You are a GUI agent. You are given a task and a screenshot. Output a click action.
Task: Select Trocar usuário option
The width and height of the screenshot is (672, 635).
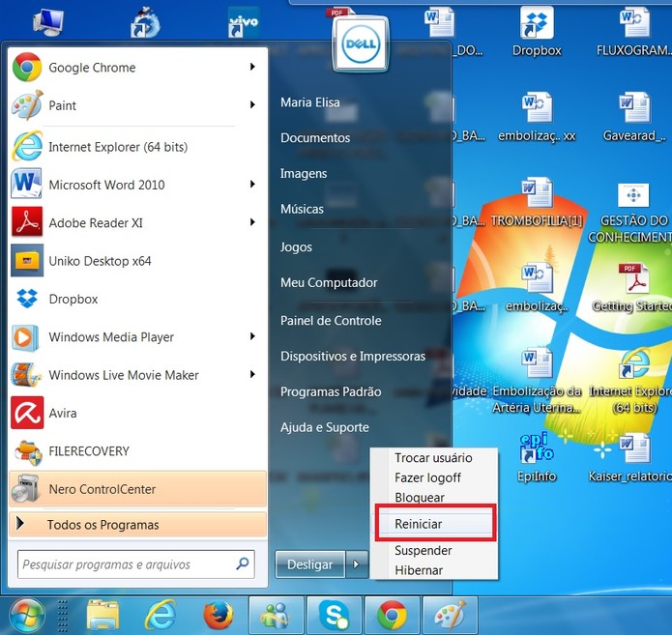(434, 458)
